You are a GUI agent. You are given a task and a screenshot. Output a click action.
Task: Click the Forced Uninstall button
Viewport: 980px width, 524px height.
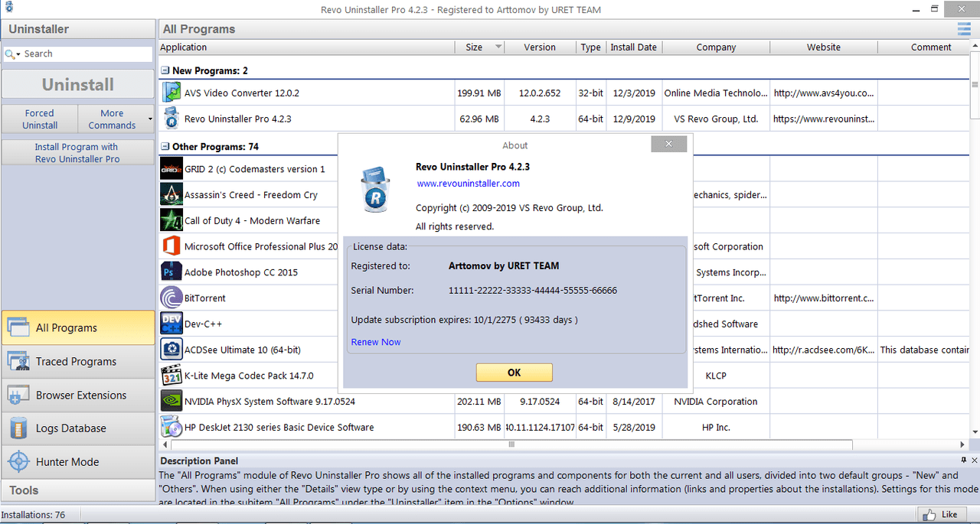click(x=40, y=119)
